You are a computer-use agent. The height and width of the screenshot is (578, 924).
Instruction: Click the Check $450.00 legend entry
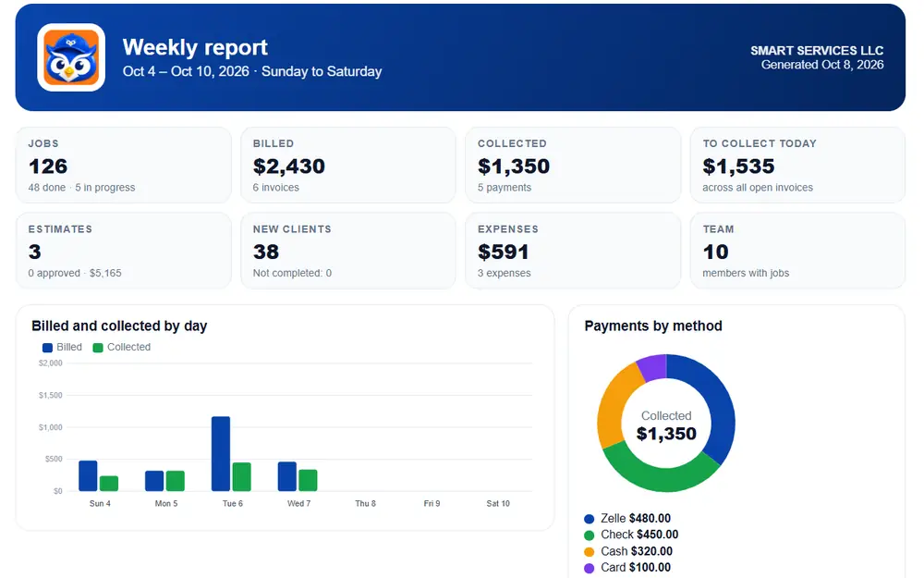(x=639, y=535)
